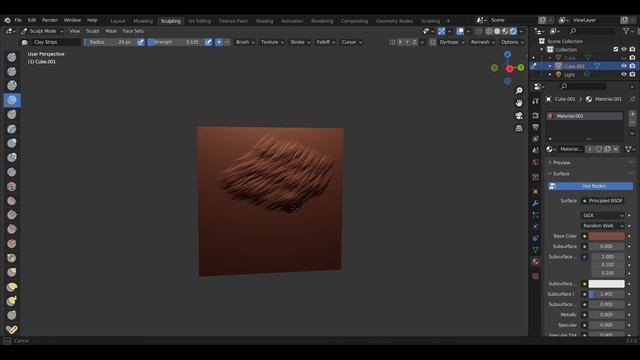Switch to the UV Editing workspace tab

(x=200, y=21)
